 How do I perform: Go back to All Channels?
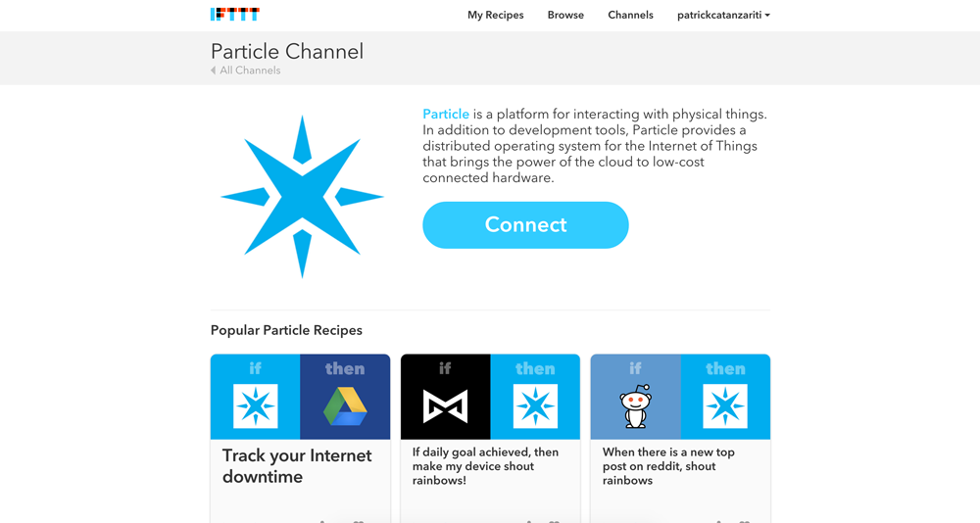tap(250, 71)
